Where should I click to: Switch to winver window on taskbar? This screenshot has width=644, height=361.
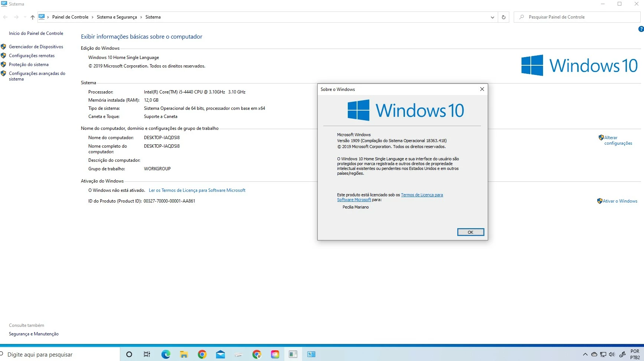point(293,354)
